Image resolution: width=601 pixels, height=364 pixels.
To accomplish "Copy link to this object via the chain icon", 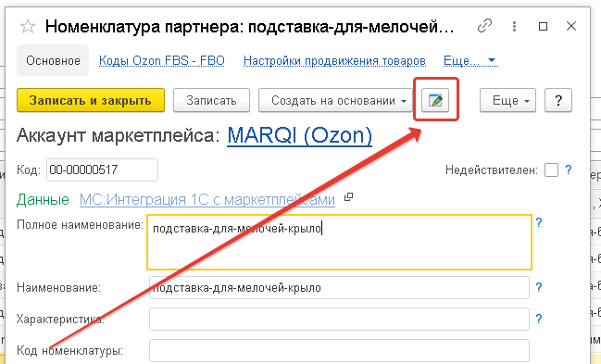I will click(x=484, y=27).
